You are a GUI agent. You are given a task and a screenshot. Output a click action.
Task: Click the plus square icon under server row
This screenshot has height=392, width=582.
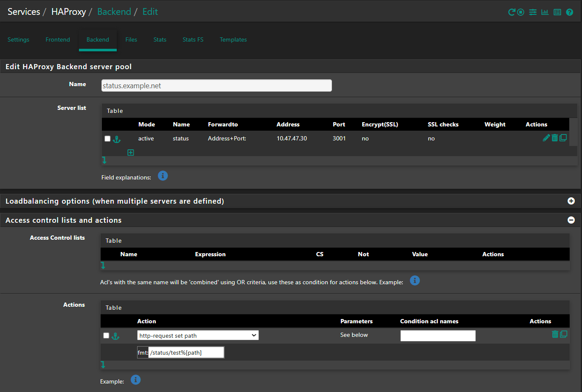coord(131,153)
